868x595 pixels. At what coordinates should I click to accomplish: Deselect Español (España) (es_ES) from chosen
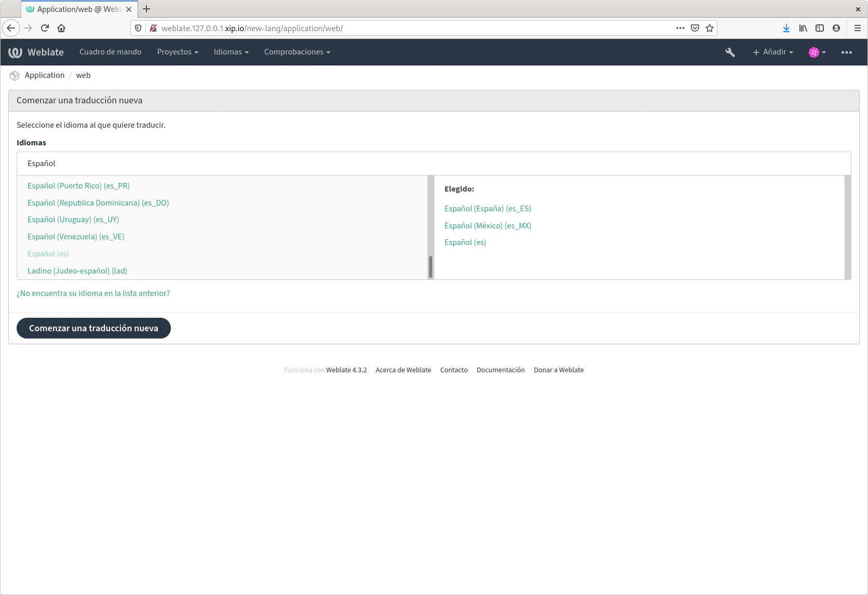tap(487, 209)
